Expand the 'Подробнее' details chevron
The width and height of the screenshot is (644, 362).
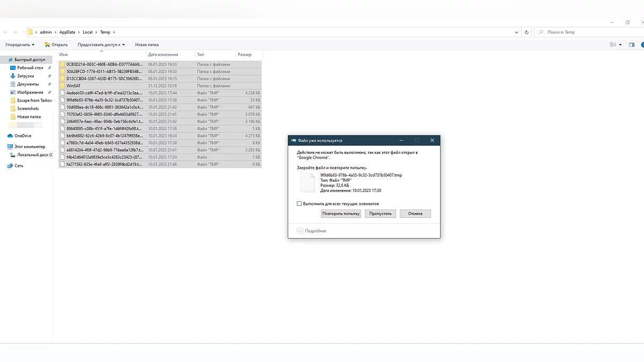click(300, 231)
